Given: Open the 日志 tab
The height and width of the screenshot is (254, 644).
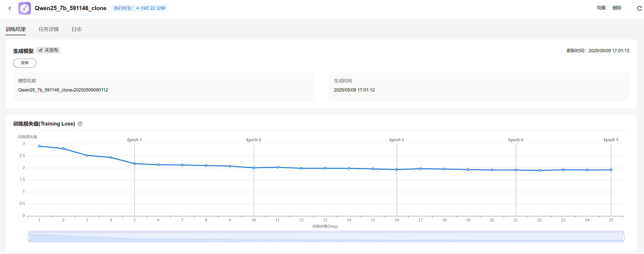Looking at the screenshot, I should click(x=77, y=29).
